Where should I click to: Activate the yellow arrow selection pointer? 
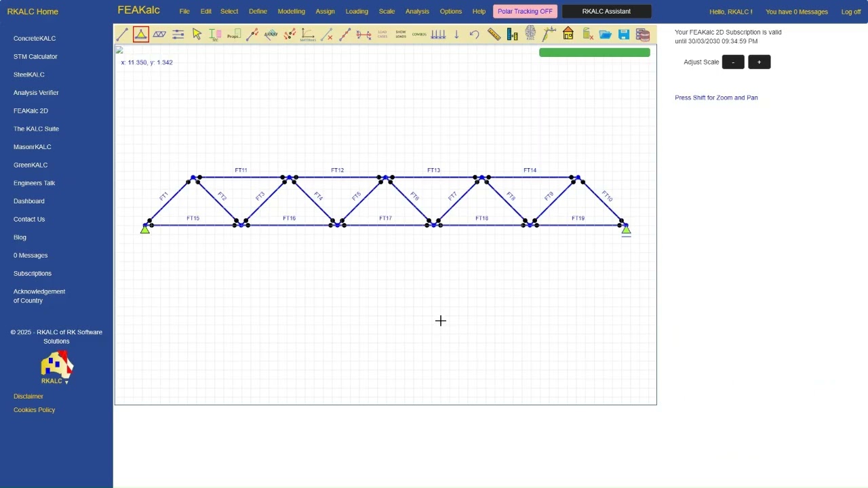point(197,34)
